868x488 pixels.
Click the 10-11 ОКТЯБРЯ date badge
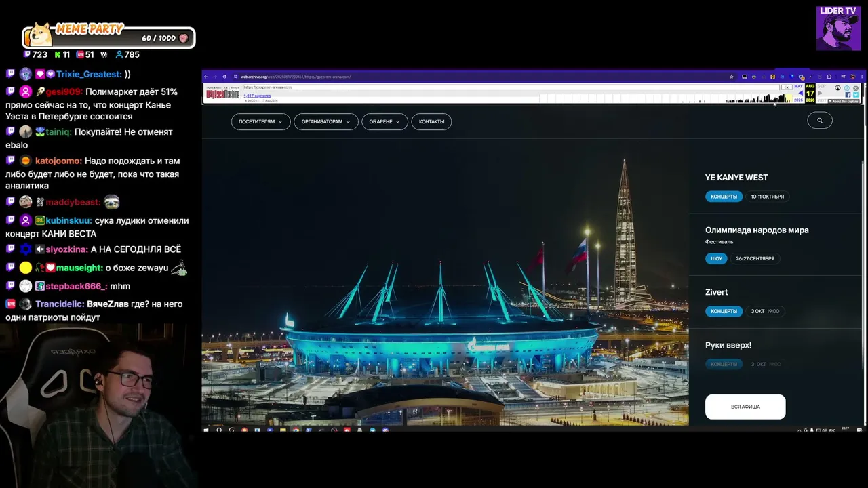pos(767,197)
